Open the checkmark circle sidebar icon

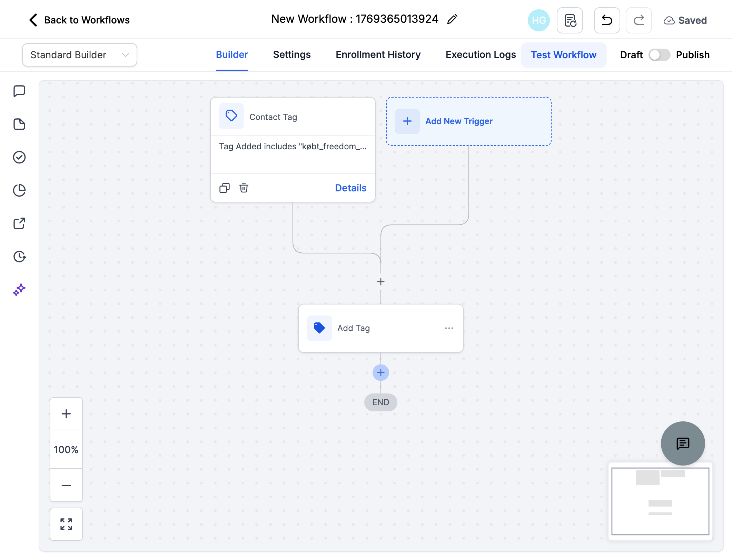pyautogui.click(x=19, y=157)
